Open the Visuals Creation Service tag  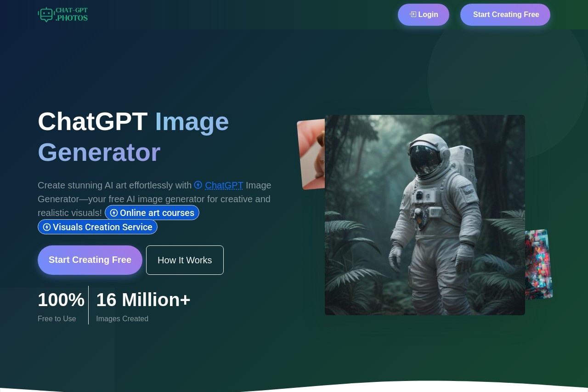[97, 227]
